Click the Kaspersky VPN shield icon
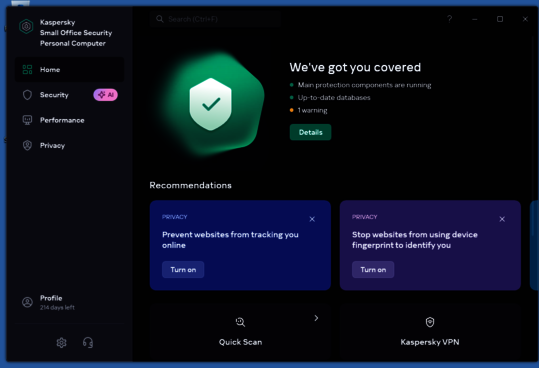This screenshot has width=539, height=368. (430, 322)
